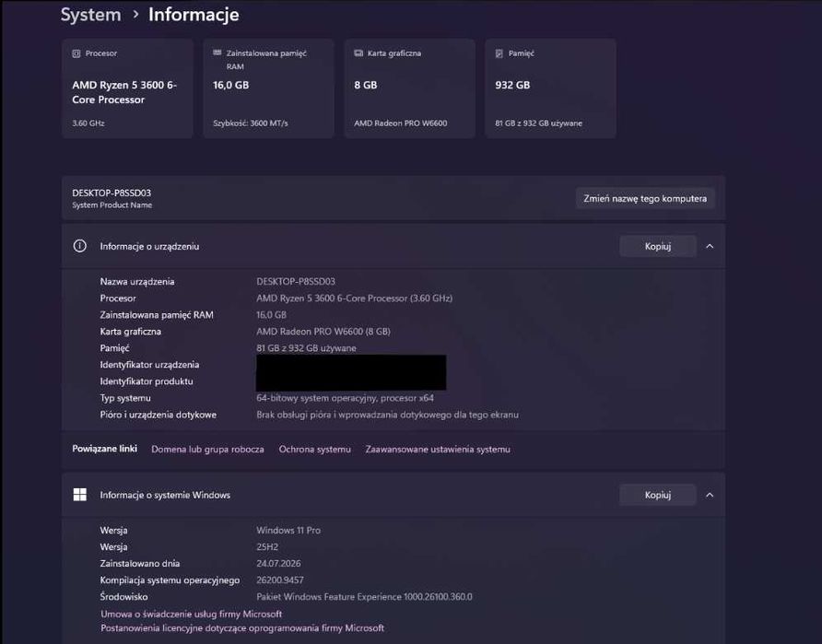Image resolution: width=822 pixels, height=644 pixels.
Task: Click Typ systemu label
Action: 124,398
